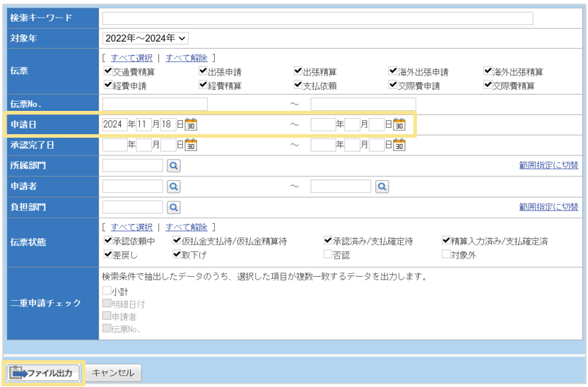Click search icon for 申請者 end field
The height and width of the screenshot is (387, 588).
382,186
